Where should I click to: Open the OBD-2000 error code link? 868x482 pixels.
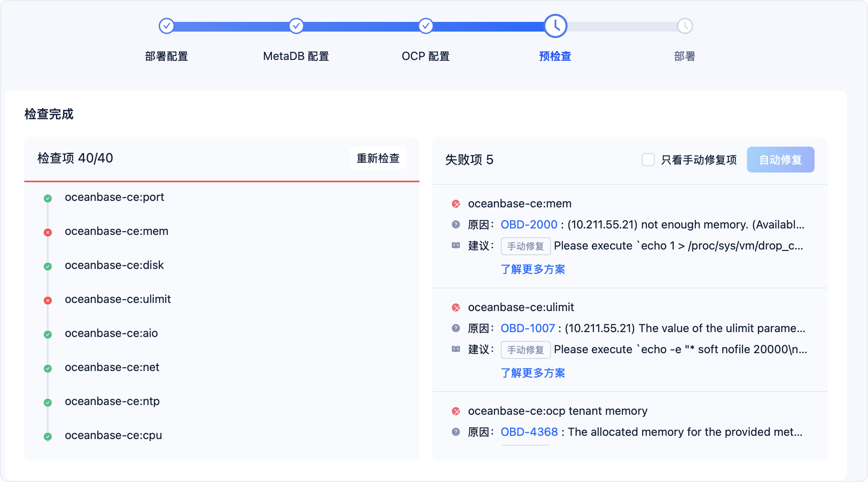(528, 224)
